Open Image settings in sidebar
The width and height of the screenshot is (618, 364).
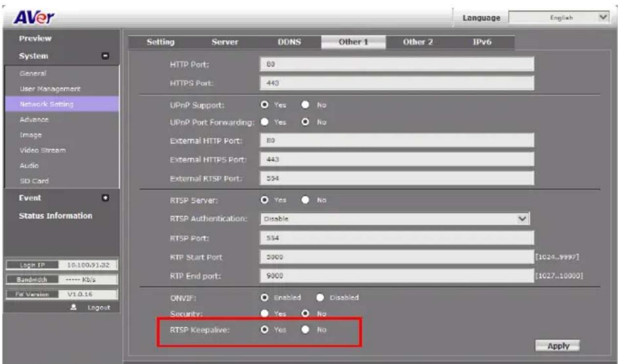click(30, 135)
